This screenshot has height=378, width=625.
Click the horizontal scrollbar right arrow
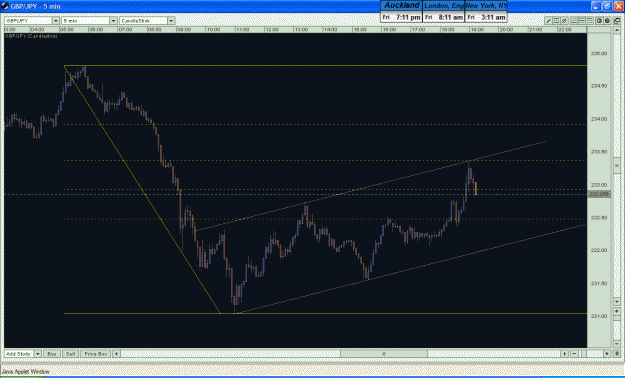564,354
